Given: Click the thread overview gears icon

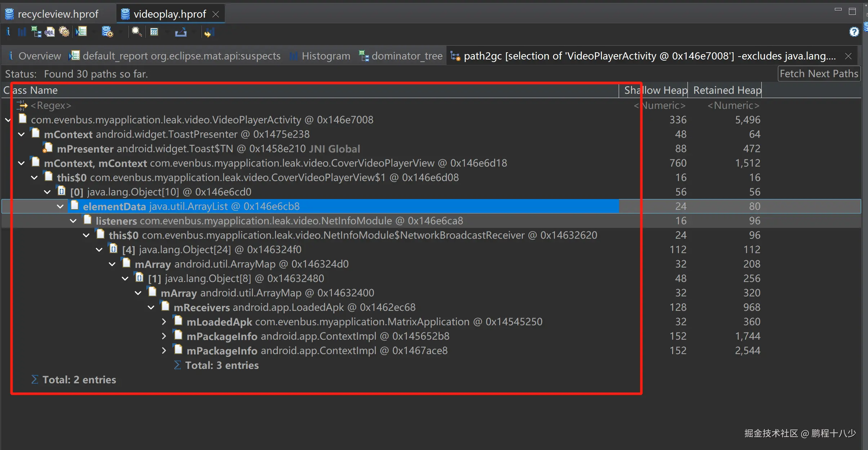Looking at the screenshot, I should (64, 32).
